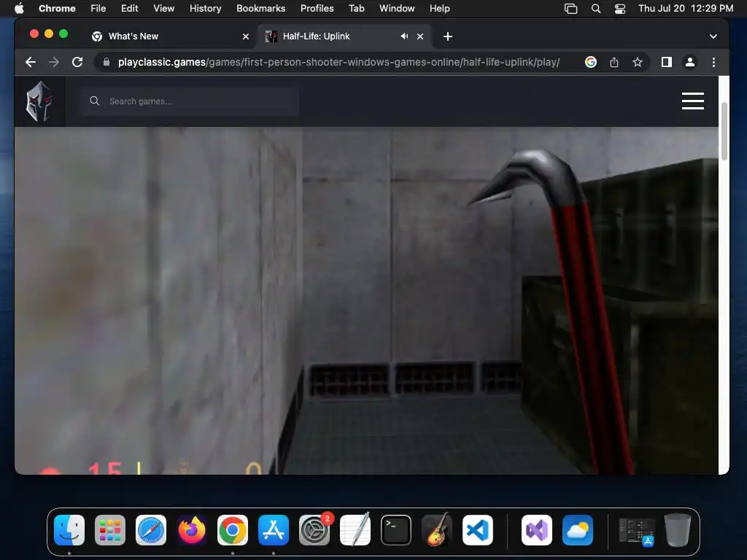Open the Tab menu

[356, 8]
